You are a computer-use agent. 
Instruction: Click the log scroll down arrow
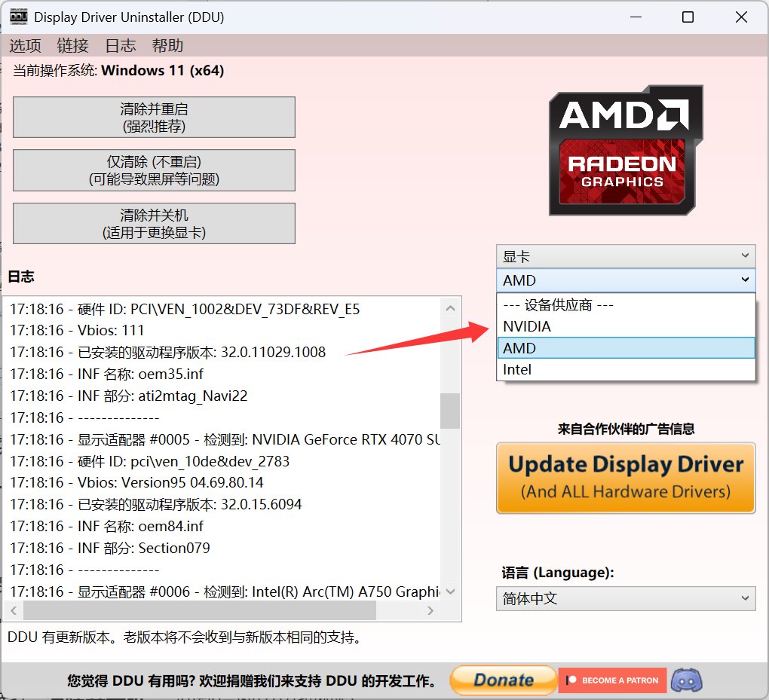point(450,591)
